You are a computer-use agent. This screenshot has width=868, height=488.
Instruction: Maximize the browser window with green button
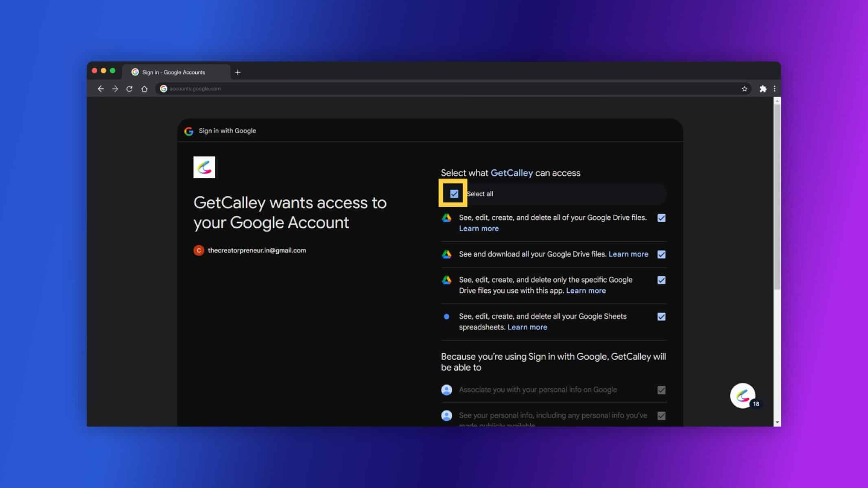[x=112, y=71]
